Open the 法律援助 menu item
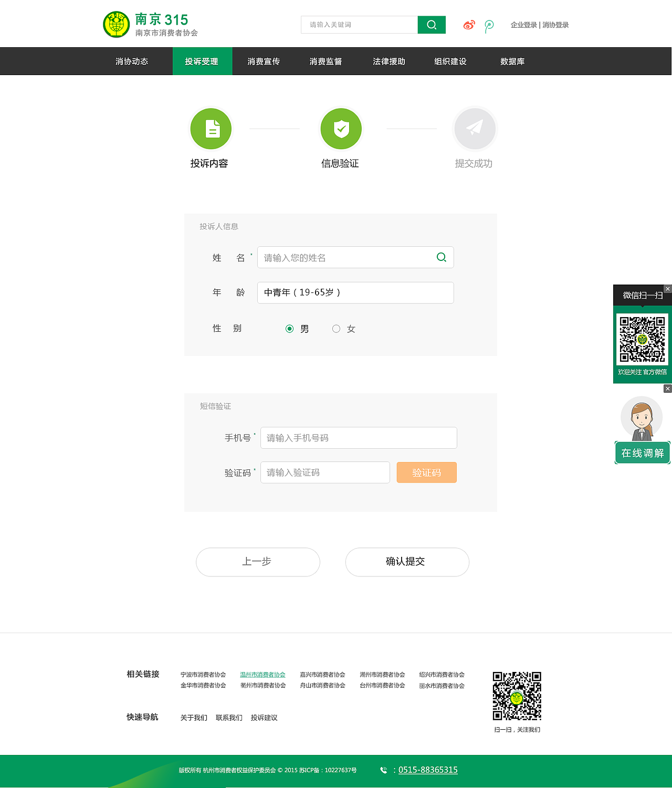672x788 pixels. point(388,61)
